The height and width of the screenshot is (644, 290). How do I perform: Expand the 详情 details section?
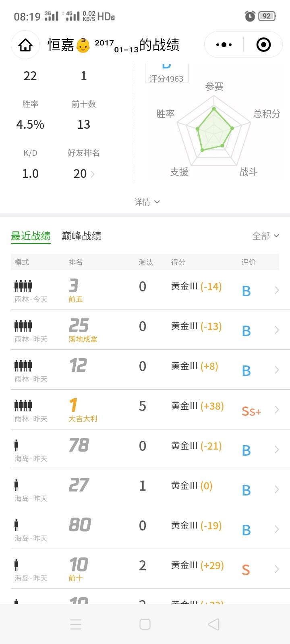tap(147, 202)
